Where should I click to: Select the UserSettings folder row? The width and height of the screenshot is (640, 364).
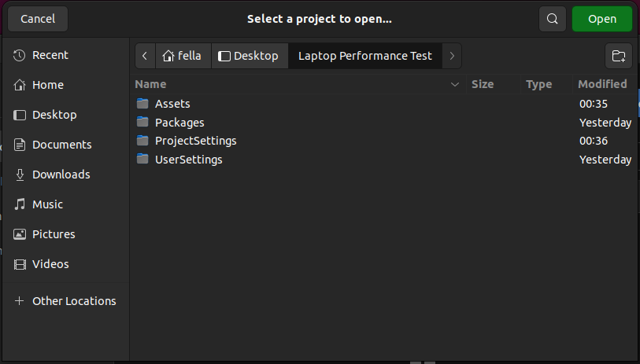(x=383, y=160)
